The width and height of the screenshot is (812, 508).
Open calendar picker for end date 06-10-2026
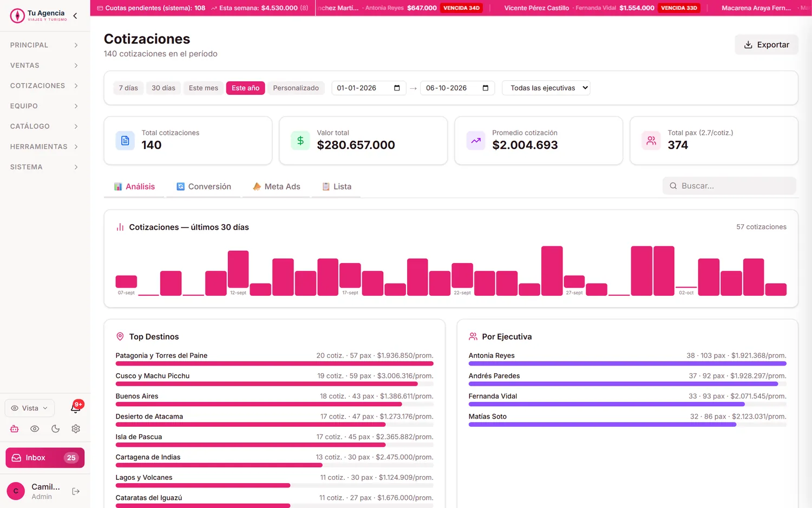[x=486, y=88]
